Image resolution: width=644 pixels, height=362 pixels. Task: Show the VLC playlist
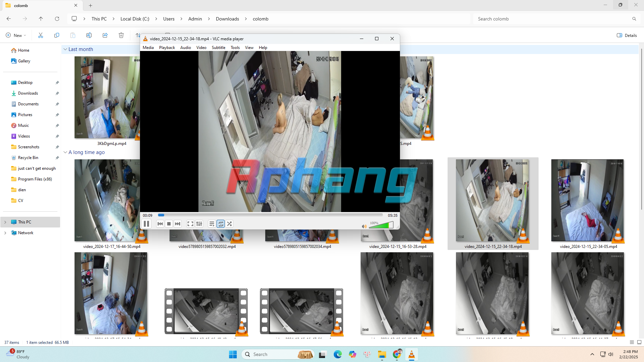[x=212, y=224]
